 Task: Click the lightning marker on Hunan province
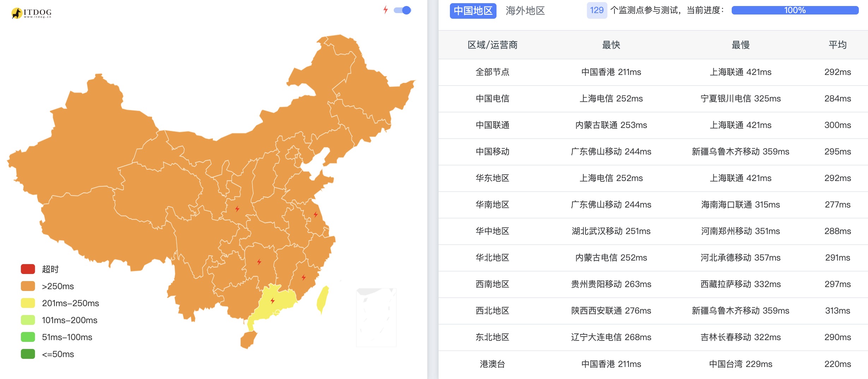259,262
